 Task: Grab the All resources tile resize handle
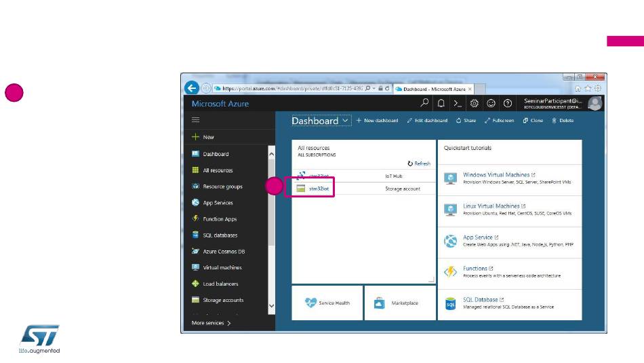click(431, 280)
